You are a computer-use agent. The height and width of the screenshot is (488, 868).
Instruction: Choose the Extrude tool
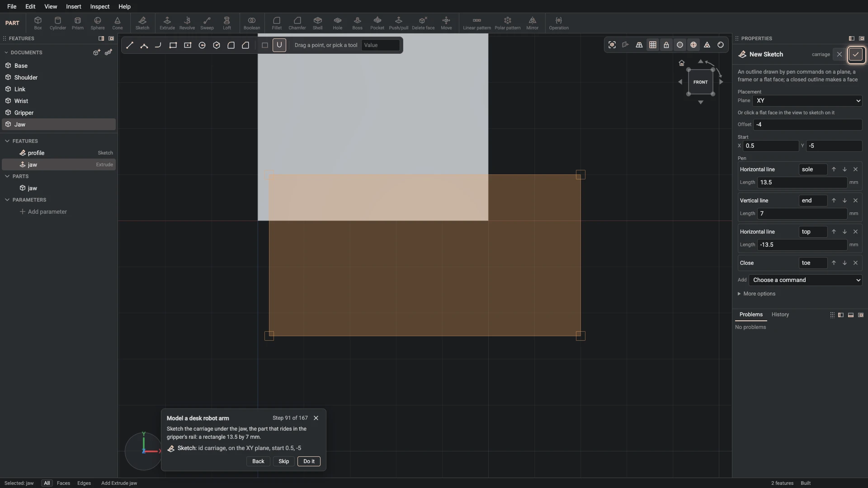[x=167, y=23]
